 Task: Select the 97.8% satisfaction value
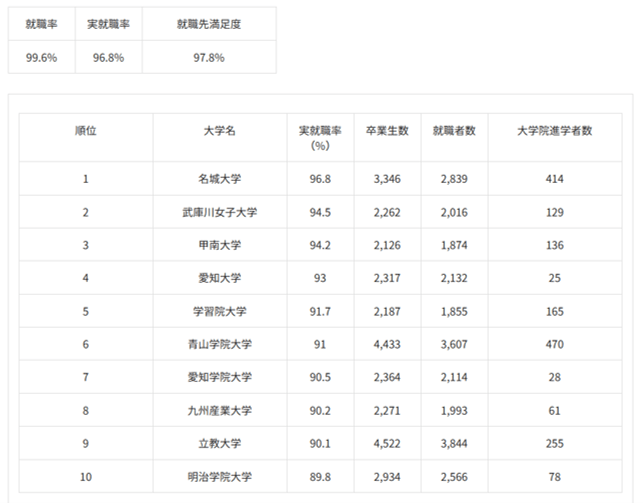tap(209, 58)
